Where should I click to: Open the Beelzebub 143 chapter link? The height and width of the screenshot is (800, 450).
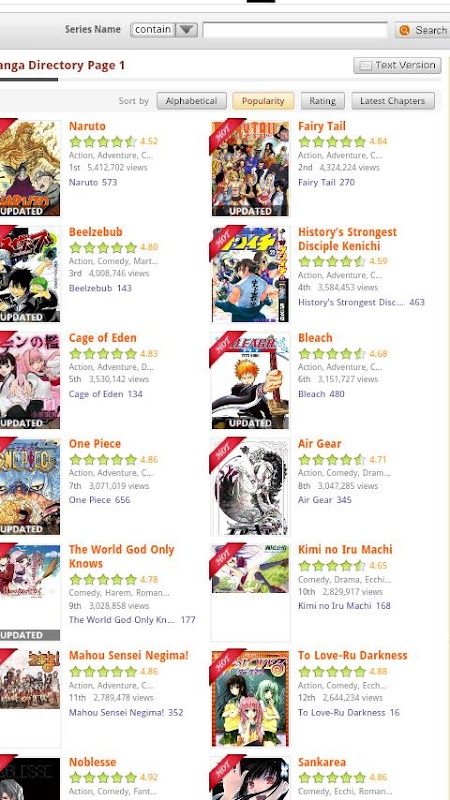100,288
